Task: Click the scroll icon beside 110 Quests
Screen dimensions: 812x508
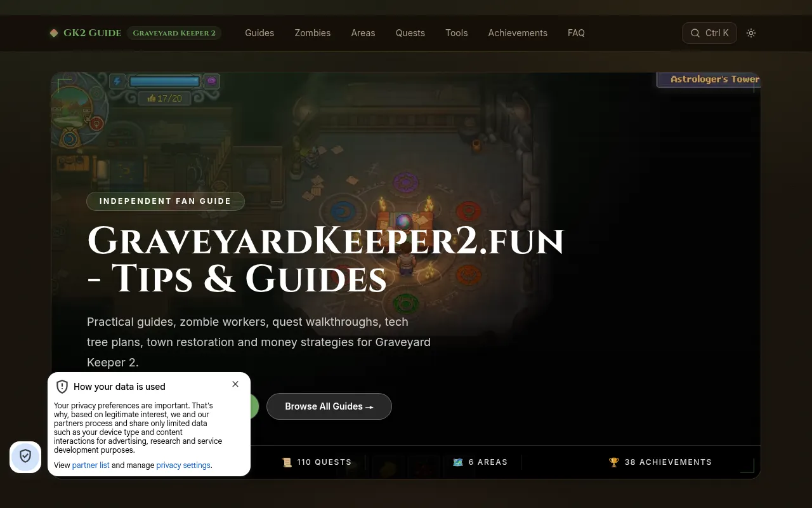Action: coord(287,462)
